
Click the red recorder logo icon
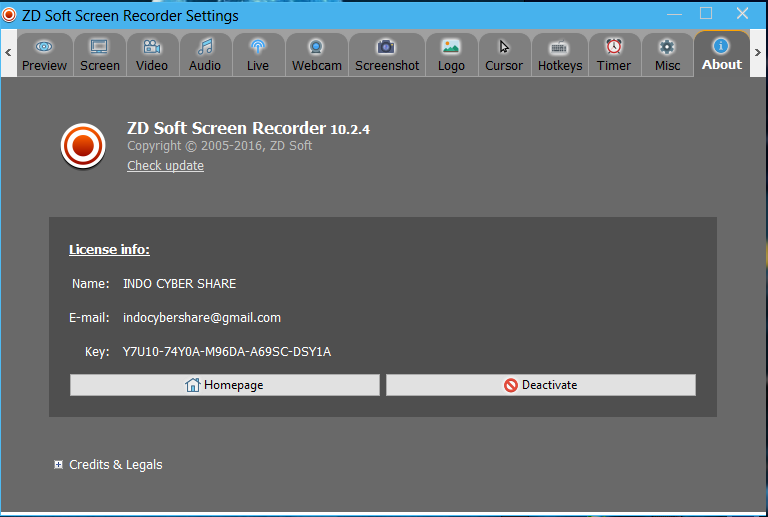(83, 146)
